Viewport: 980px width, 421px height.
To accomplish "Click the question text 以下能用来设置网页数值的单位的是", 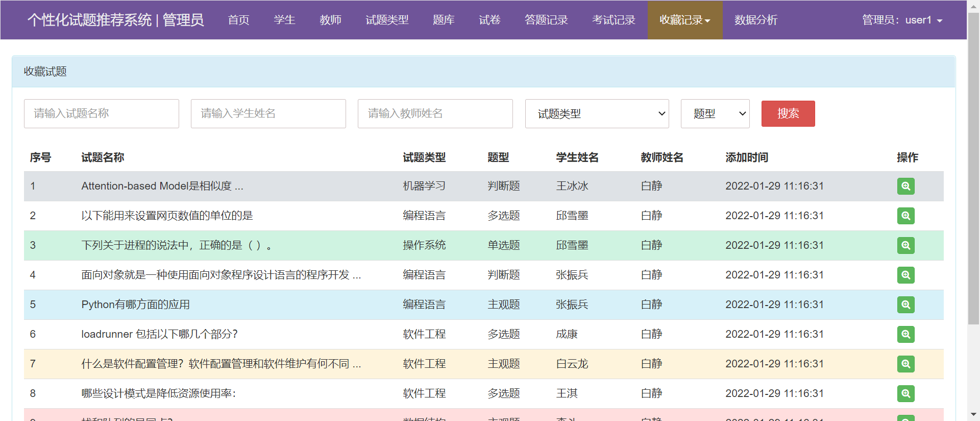I will [x=167, y=216].
